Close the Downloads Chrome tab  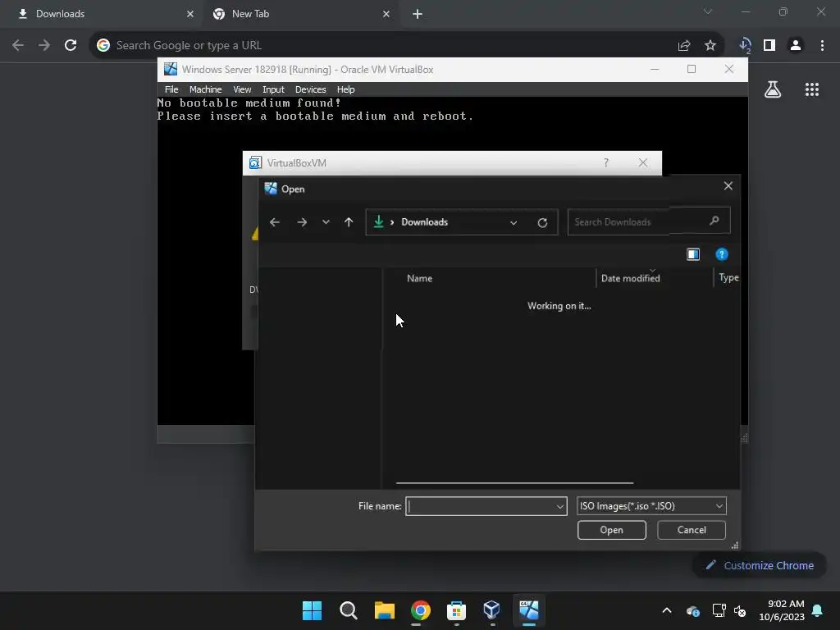pos(190,14)
